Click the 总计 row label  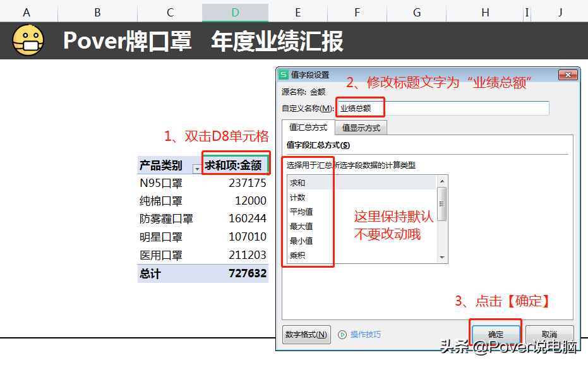pos(150,273)
